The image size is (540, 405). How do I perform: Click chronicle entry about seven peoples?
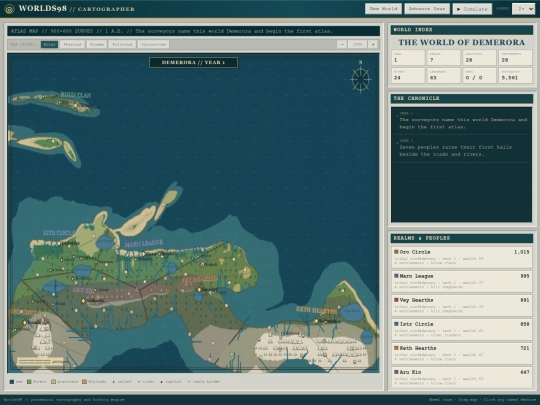pos(462,148)
